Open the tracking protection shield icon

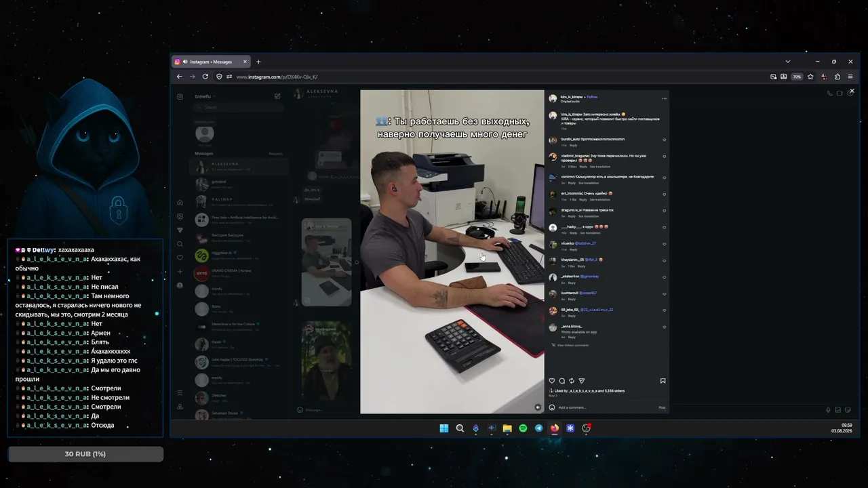[x=219, y=77]
